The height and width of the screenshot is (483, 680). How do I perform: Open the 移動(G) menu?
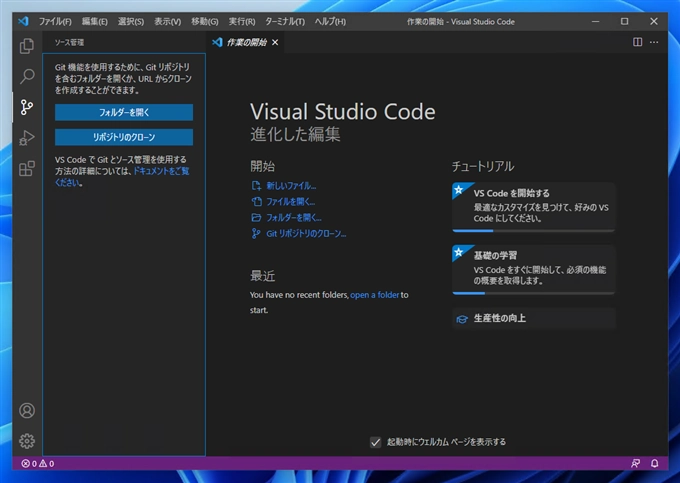coord(205,21)
